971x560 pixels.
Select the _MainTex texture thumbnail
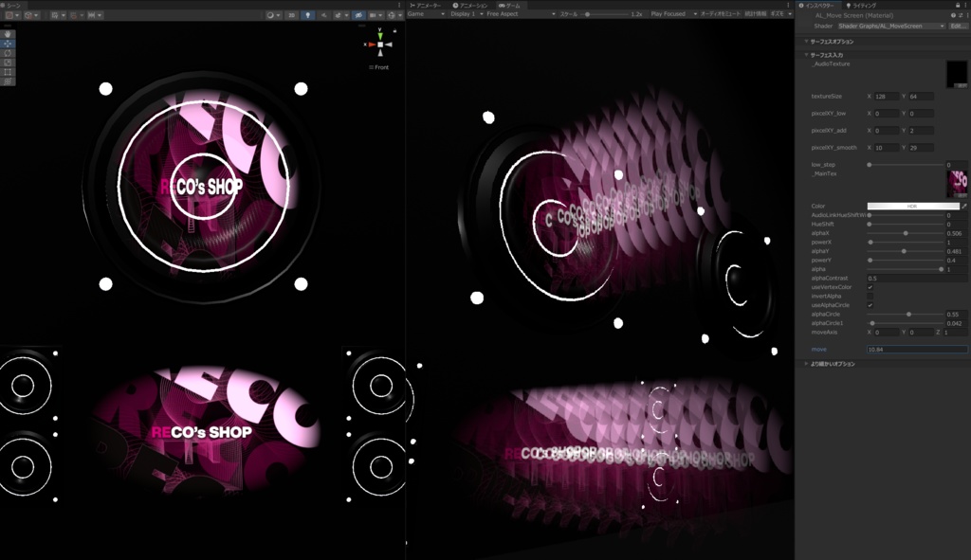[958, 184]
